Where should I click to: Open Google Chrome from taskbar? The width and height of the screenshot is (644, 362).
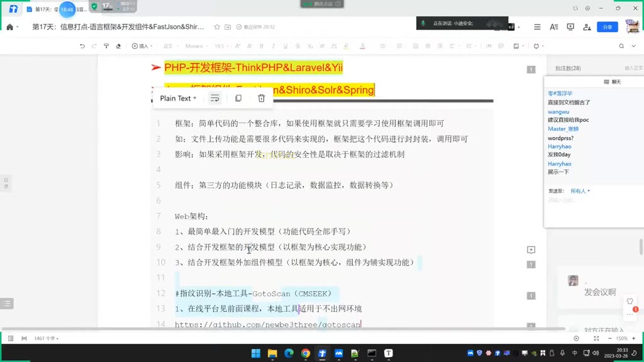pos(306,353)
